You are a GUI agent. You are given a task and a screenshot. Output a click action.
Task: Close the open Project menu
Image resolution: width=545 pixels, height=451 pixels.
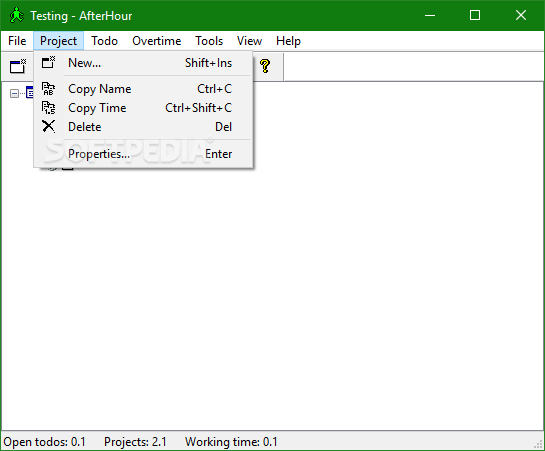pyautogui.click(x=58, y=41)
